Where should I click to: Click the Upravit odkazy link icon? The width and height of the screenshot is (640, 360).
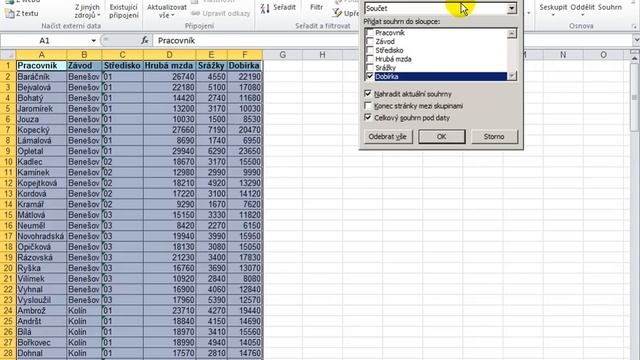pos(196,13)
